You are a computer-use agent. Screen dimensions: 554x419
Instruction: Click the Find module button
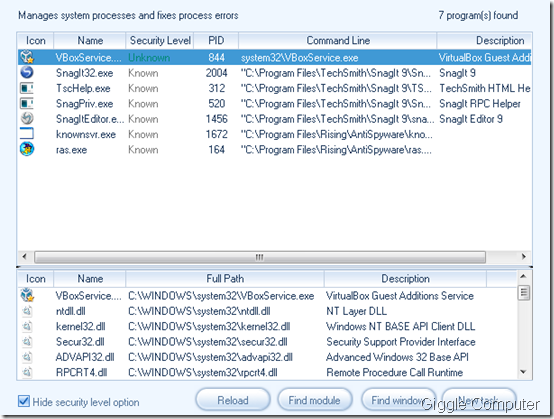coord(314,400)
